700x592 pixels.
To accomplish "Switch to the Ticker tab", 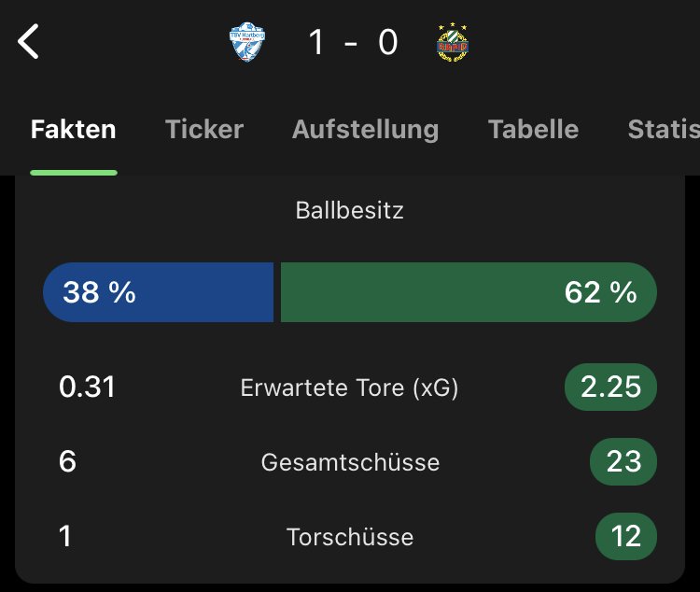I will tap(204, 130).
